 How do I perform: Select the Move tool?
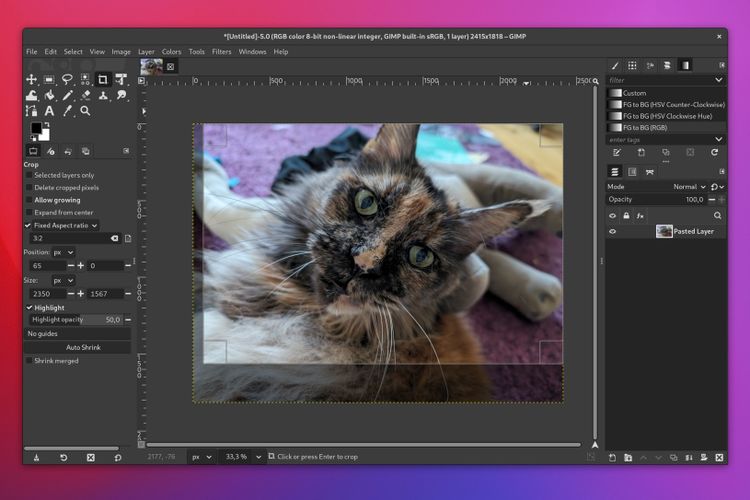pyautogui.click(x=31, y=79)
